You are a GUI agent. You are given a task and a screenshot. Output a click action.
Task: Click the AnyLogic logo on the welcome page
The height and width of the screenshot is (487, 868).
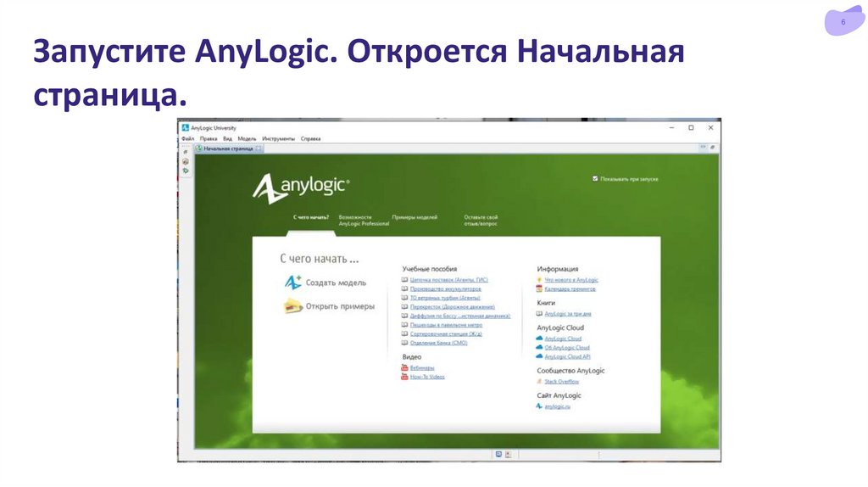point(301,188)
